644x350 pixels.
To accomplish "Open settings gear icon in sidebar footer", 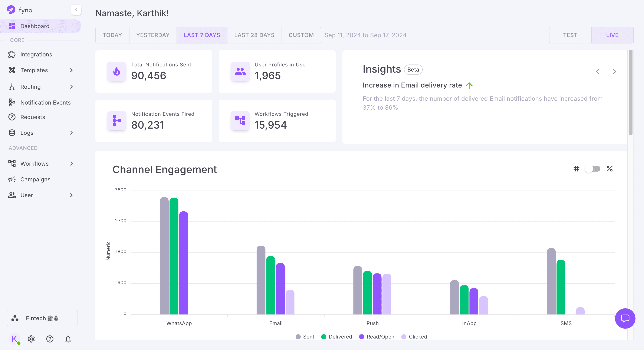I will (31, 339).
